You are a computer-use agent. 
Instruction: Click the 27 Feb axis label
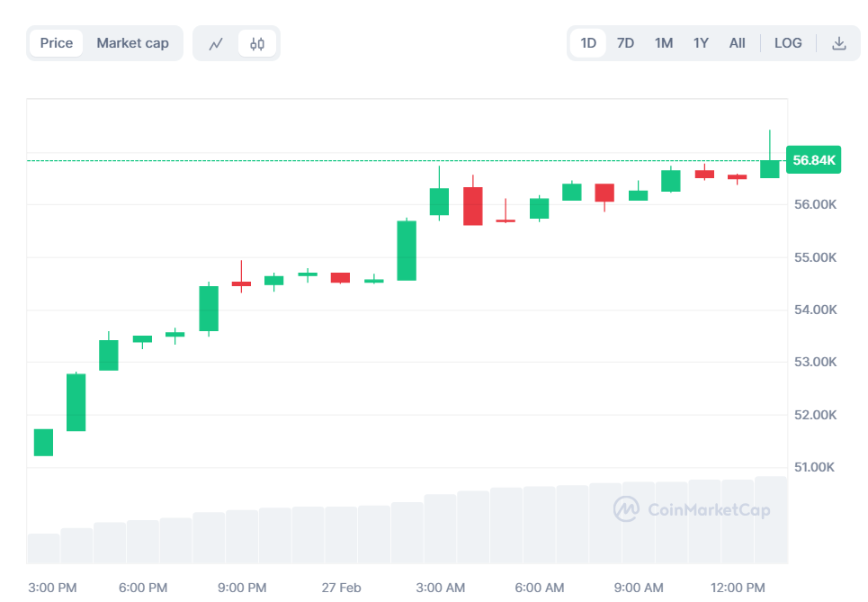point(342,588)
